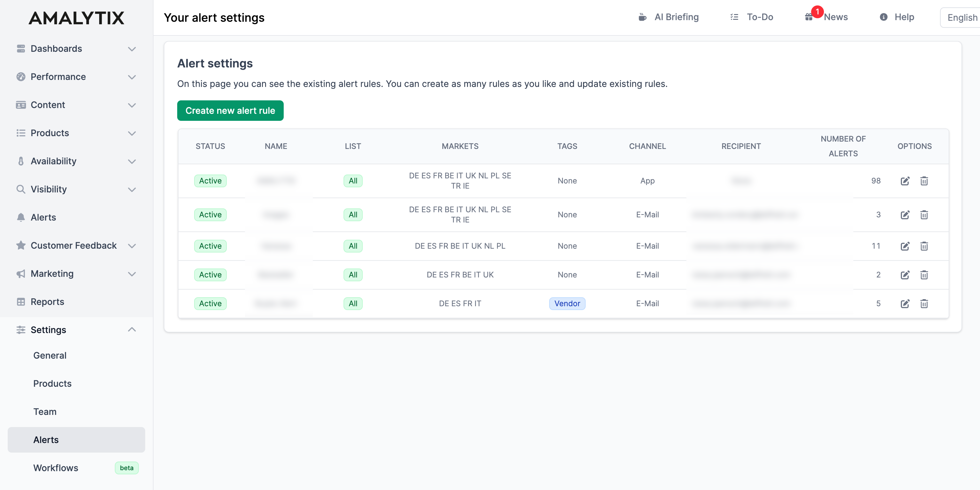Viewport: 980px width, 490px height.
Task: Delete the alert rule with 5 alerts
Action: 924,304
